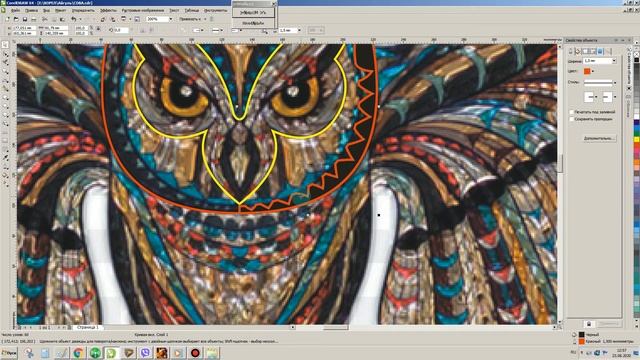Enable Печатать под заливкой checkbox
Screen dimensions: 640x360
(571, 112)
